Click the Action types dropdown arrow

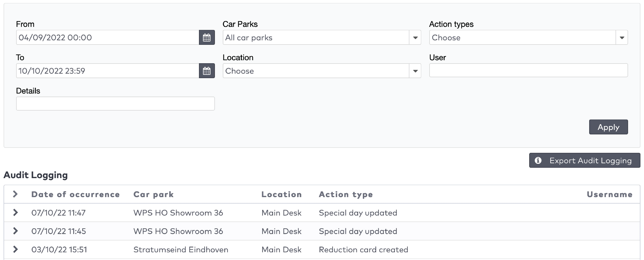click(622, 37)
